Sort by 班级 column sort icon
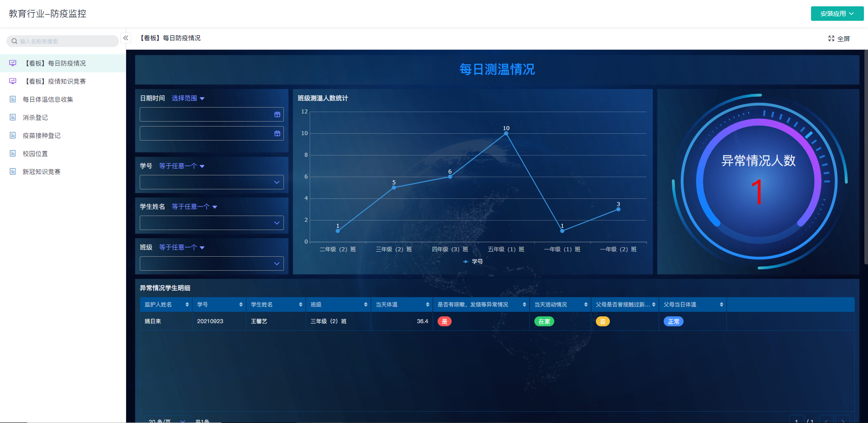Screen dimensions: 868x423 pos(366,305)
